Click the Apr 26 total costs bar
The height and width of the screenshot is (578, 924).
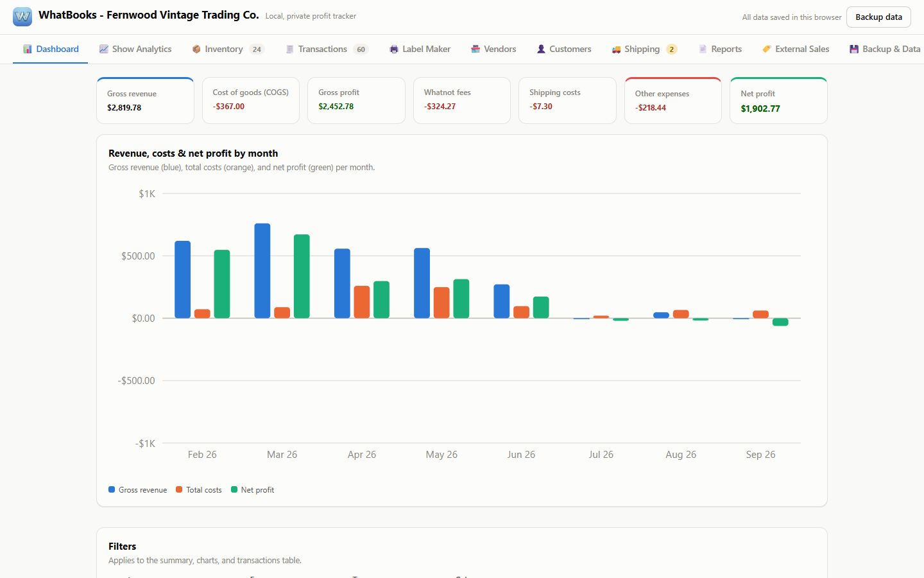coord(362,302)
